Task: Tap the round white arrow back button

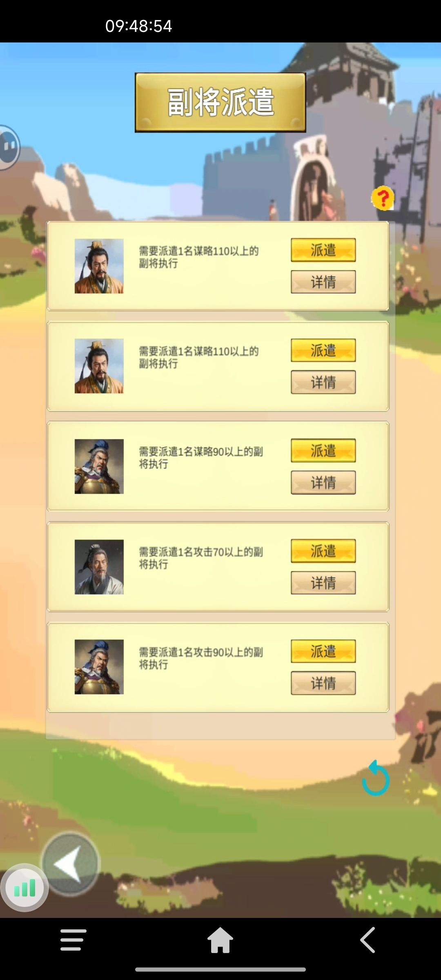Action: (70, 864)
